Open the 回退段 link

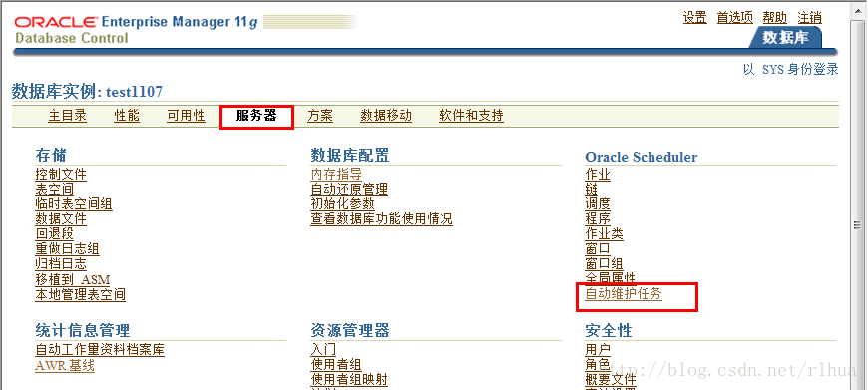click(x=54, y=234)
